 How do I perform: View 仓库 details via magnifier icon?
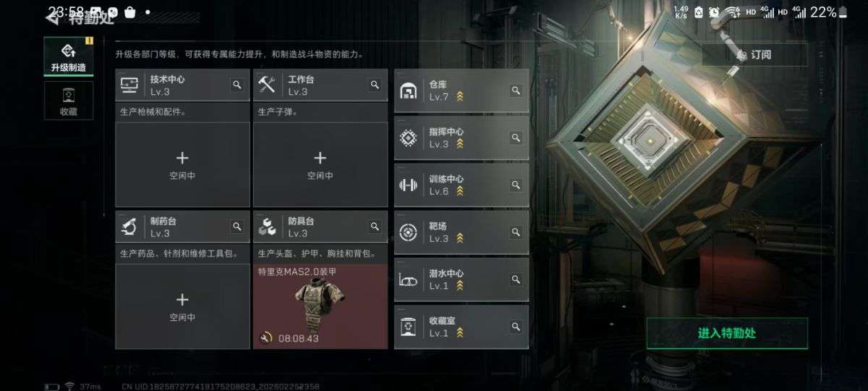point(516,91)
